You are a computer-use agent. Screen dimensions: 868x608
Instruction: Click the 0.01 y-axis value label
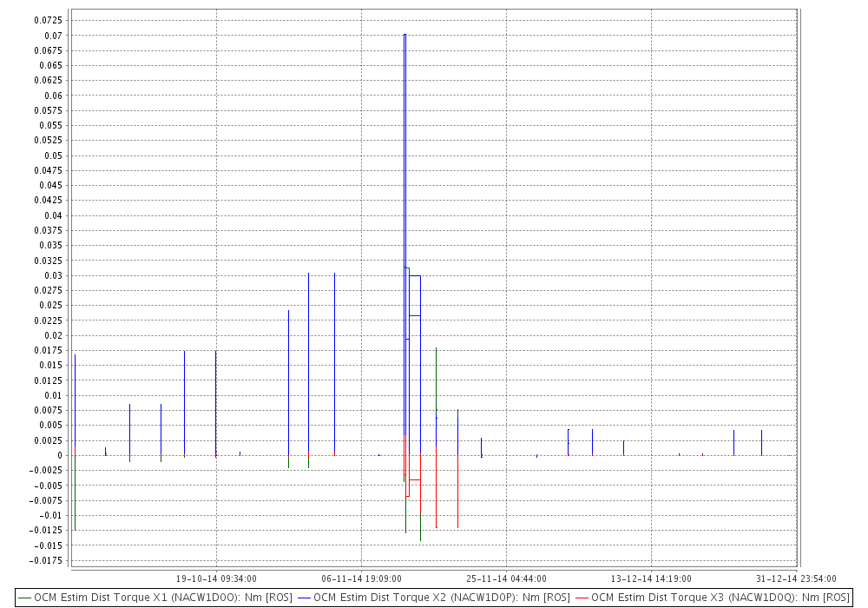click(x=54, y=395)
